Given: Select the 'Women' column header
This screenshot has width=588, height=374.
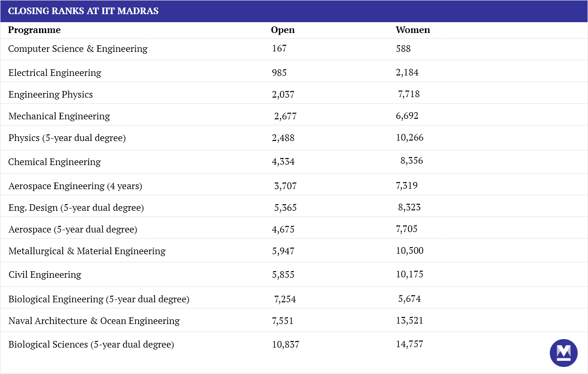Looking at the screenshot, I should click(x=413, y=30).
